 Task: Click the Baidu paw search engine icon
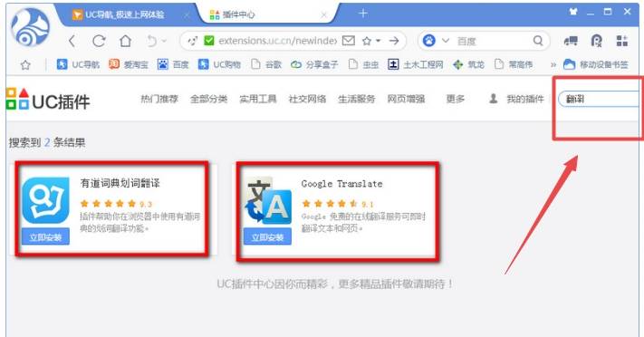pyautogui.click(x=428, y=41)
